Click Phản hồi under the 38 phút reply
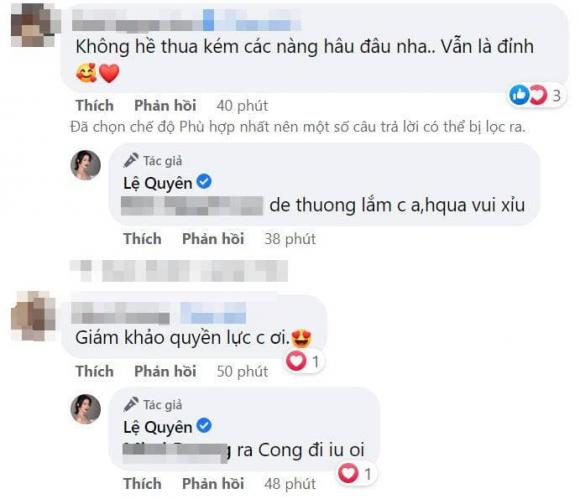Viewport: 580px width, 499px height. tap(213, 239)
